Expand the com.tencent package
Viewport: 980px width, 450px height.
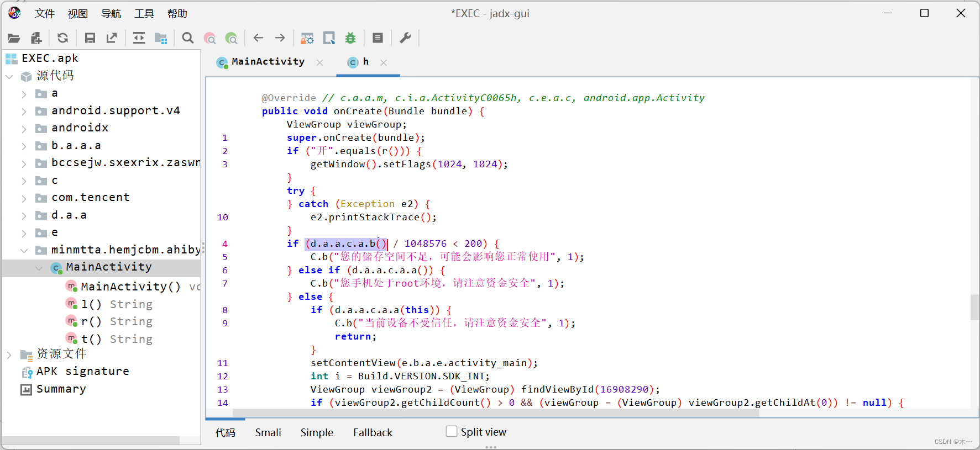coord(24,198)
